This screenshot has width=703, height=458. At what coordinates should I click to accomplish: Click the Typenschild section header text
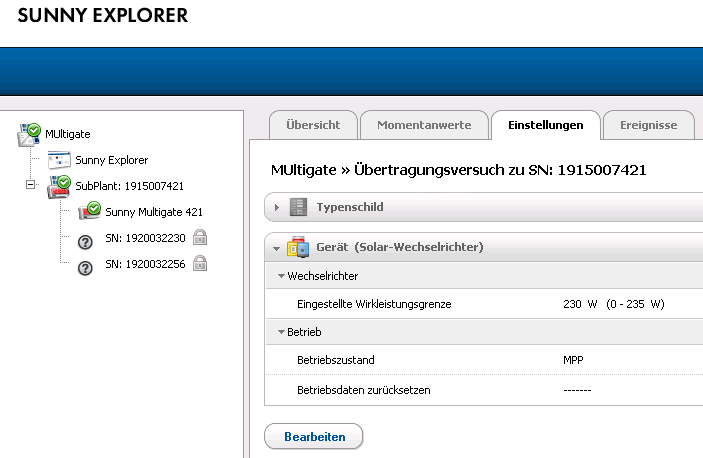(350, 207)
